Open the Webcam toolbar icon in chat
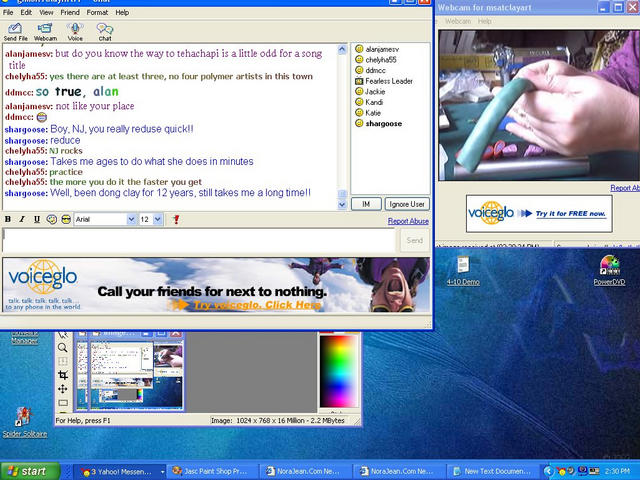 45,32
